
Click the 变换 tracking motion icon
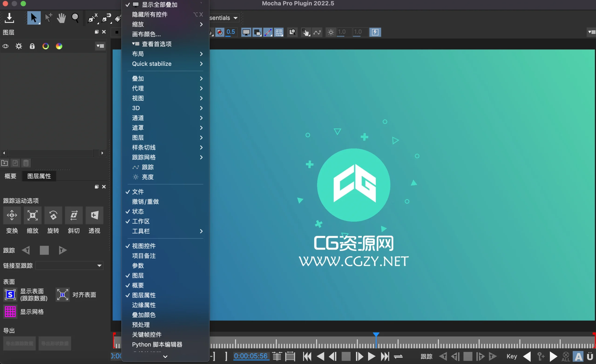pos(12,215)
